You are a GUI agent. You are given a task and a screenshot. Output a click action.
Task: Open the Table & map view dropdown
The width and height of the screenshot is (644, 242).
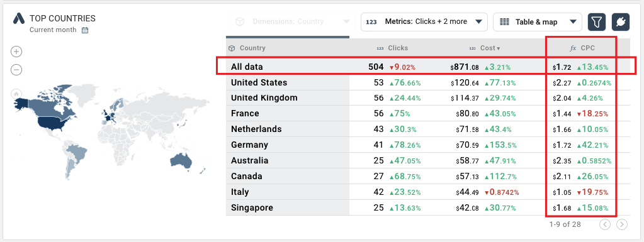[x=537, y=22]
